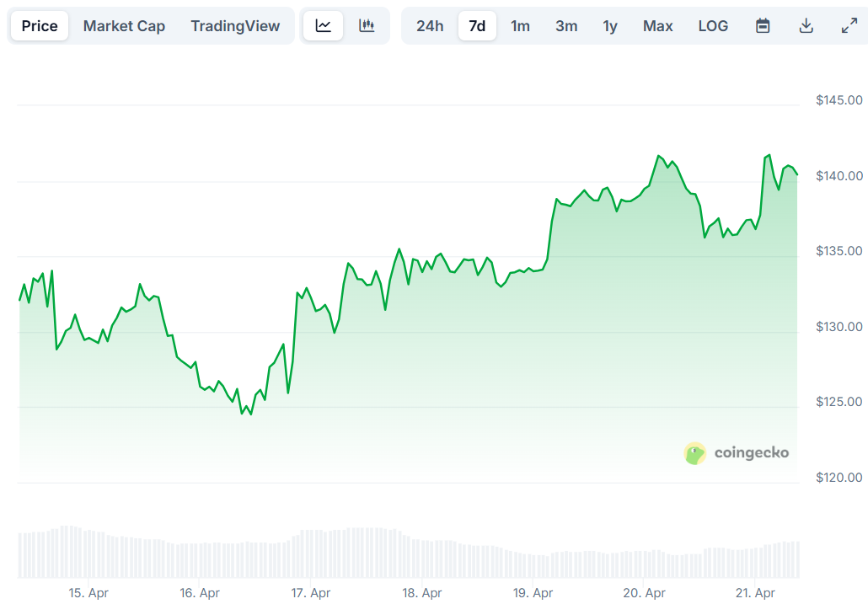
Task: Click the CoinGecko logo watermark
Action: pyautogui.click(x=737, y=453)
